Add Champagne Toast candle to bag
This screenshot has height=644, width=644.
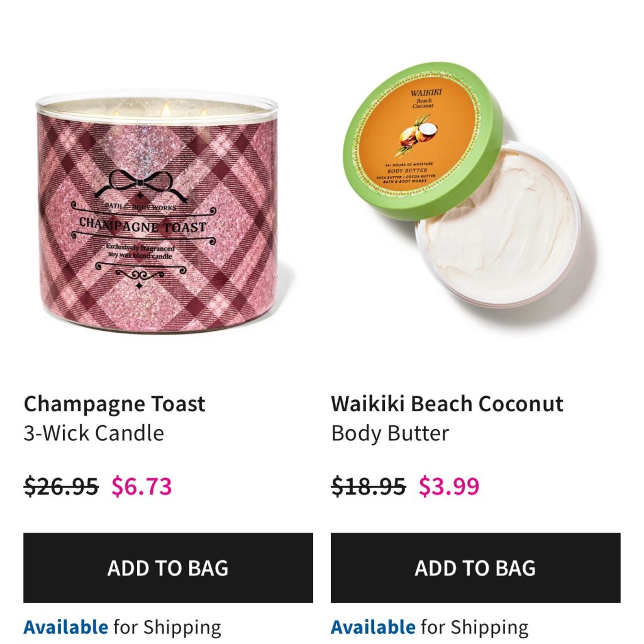click(168, 568)
